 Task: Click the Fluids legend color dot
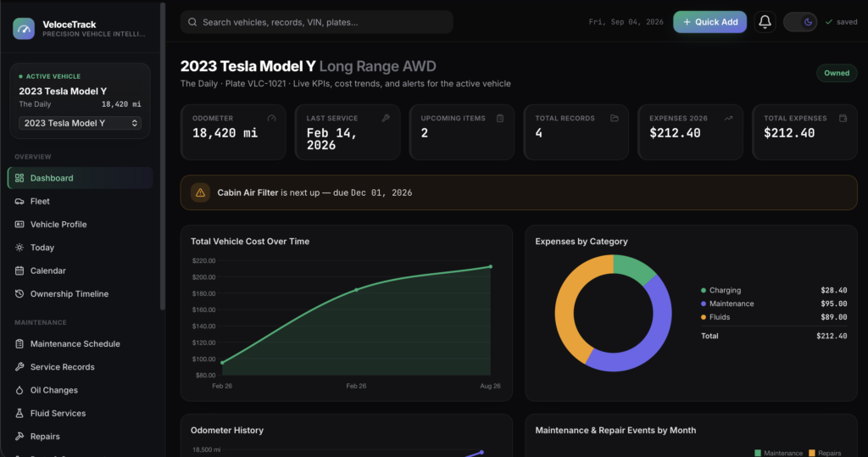[704, 317]
